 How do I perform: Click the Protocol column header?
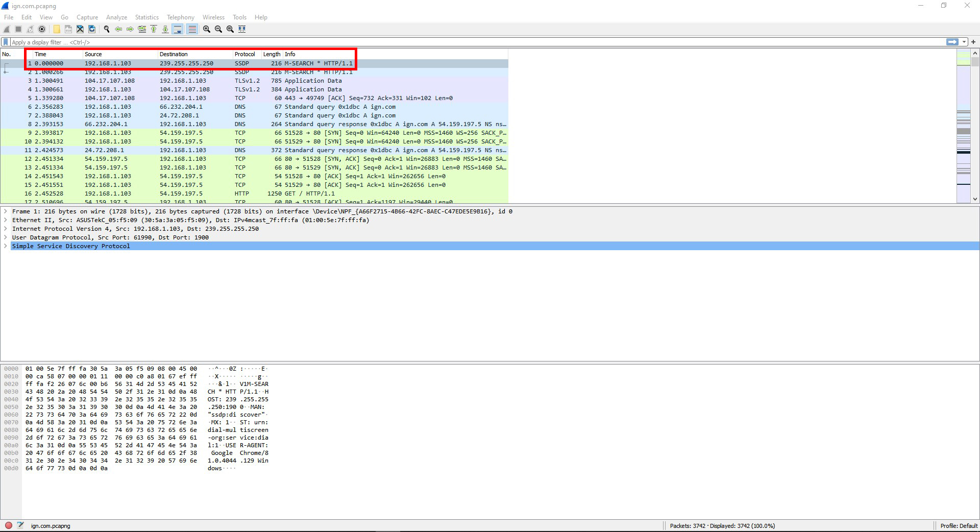[x=245, y=54]
